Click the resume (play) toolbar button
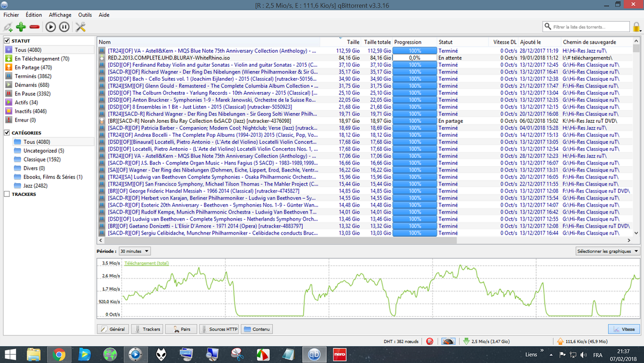 tap(50, 27)
